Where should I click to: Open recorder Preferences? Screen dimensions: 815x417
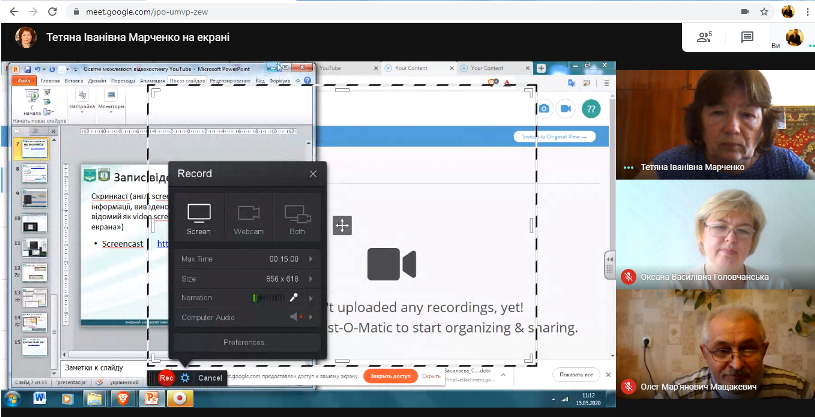247,343
